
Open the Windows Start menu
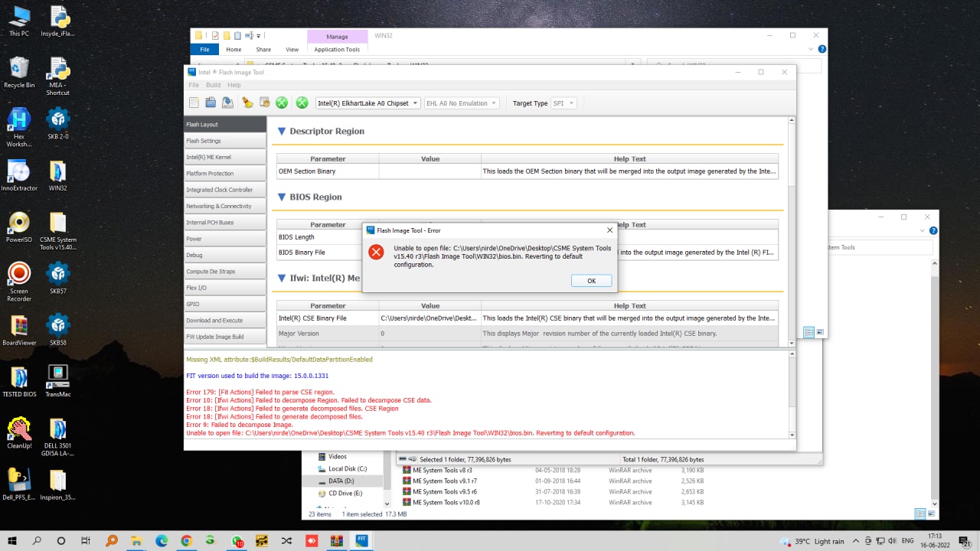click(12, 540)
